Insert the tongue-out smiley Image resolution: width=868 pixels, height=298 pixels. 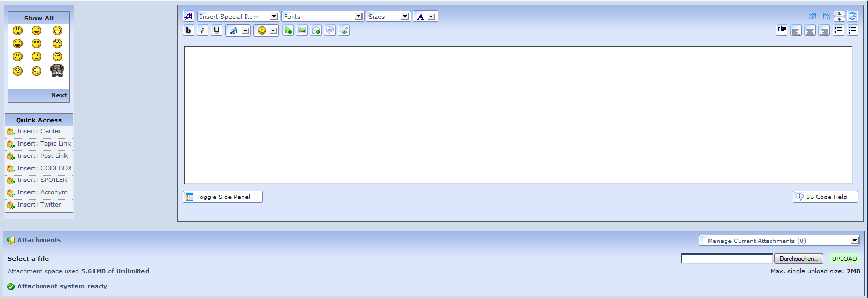coord(37,31)
